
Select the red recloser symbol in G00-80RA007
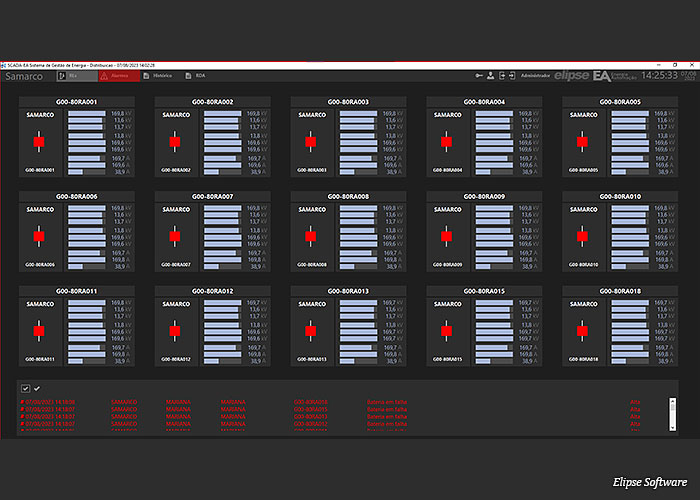coord(175,237)
